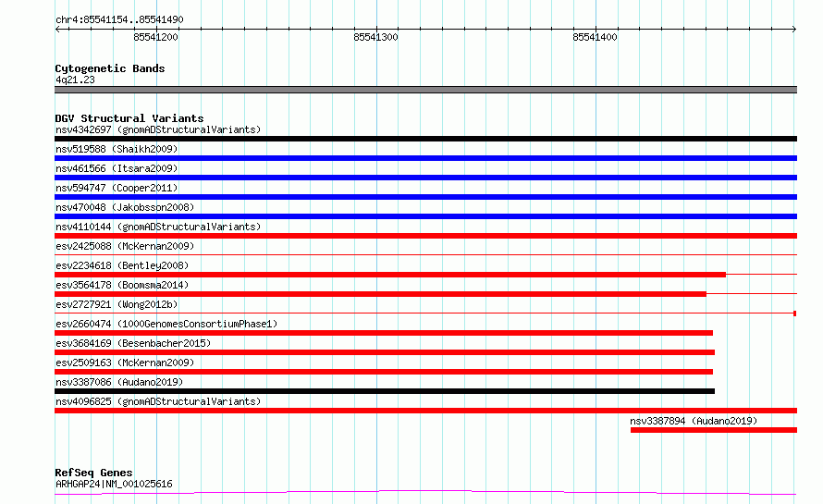Click the red bar under nsv4110144

[425, 236]
